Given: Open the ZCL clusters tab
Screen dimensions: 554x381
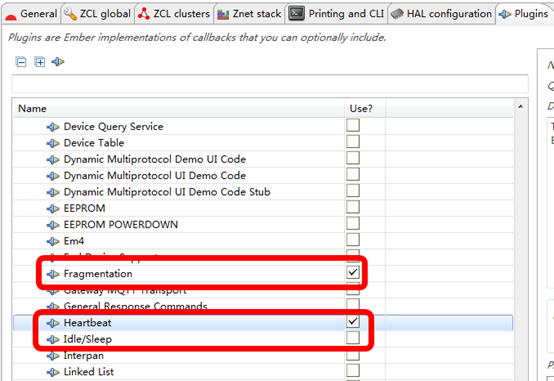Looking at the screenshot, I should coord(174,14).
